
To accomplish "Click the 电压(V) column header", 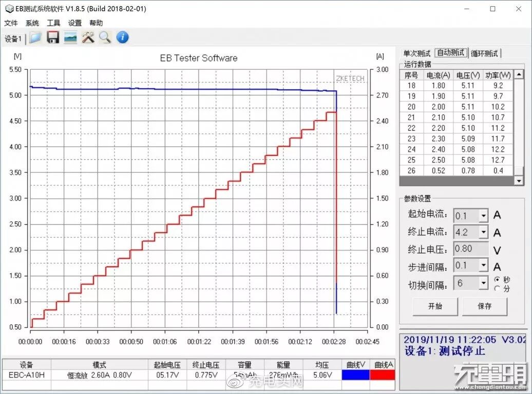I will pyautogui.click(x=468, y=75).
